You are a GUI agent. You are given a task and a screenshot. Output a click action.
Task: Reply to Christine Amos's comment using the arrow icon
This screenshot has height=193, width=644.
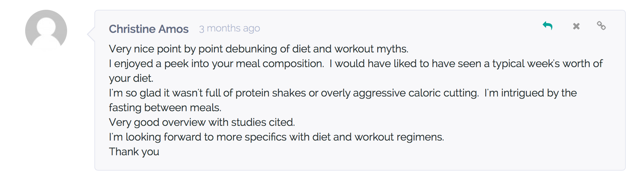coord(548,26)
